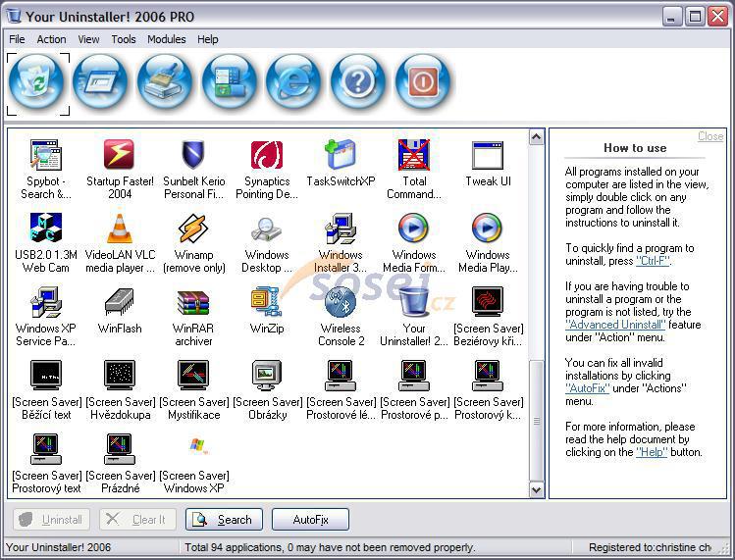Click "Registered to:christine" status bar text
735x560 pixels.
[x=650, y=547]
